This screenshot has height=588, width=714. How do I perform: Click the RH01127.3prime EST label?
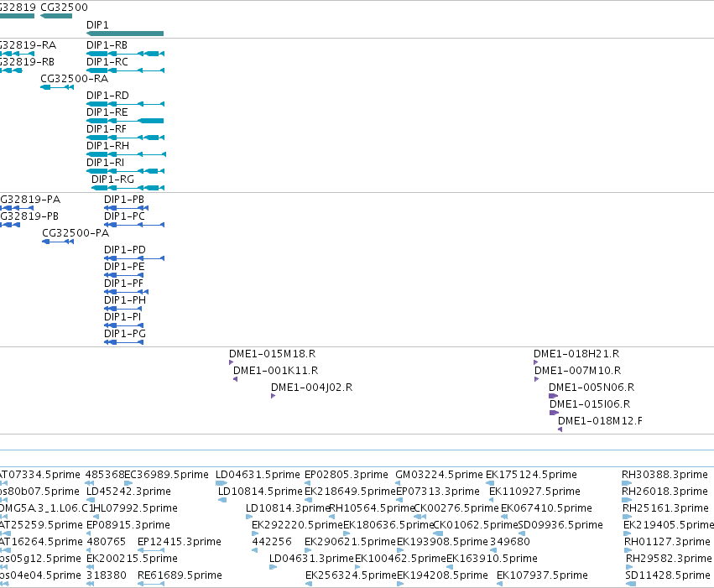point(667,543)
